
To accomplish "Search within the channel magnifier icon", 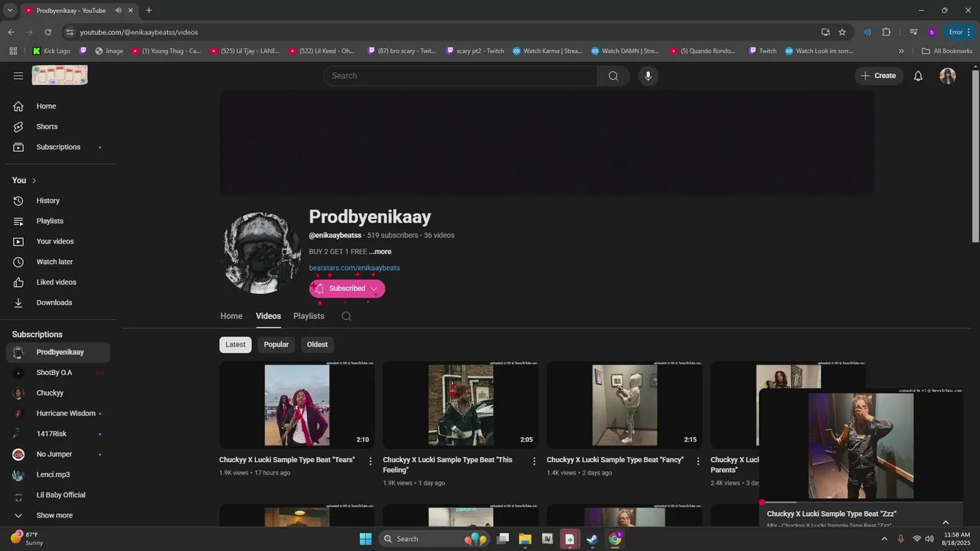I will [x=346, y=316].
